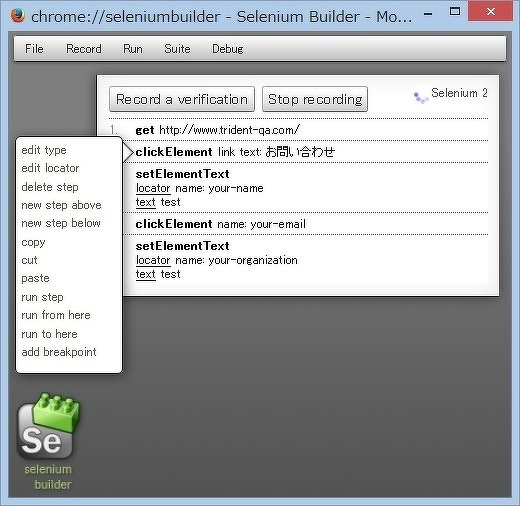Choose paste in the step menu

pos(35,278)
